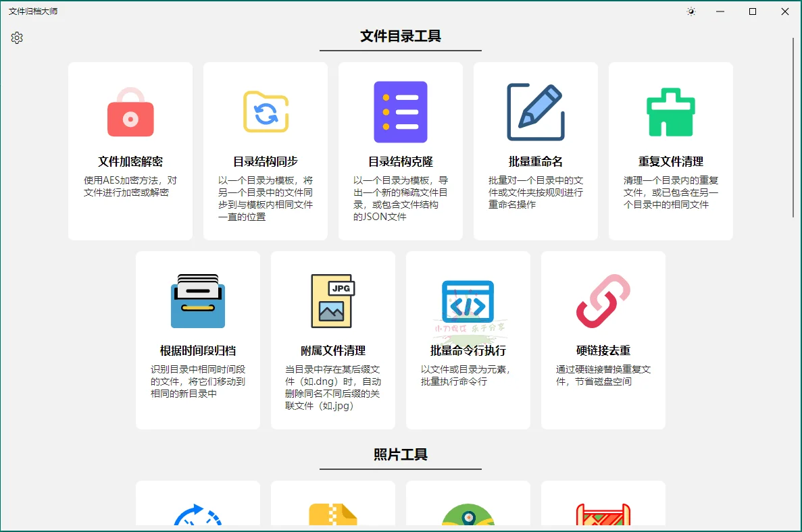Image resolution: width=802 pixels, height=532 pixels.
Task: Click the blue circular-arrows photo tool card
Action: tap(197, 513)
